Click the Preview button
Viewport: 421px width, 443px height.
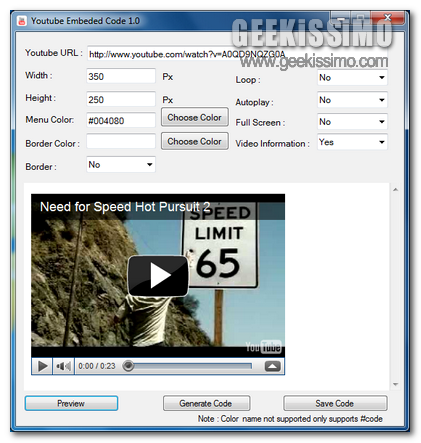(x=71, y=403)
